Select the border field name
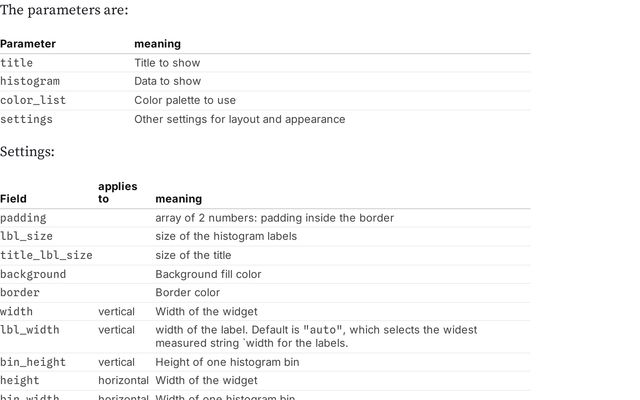Image resolution: width=640 pixels, height=400 pixels. (20, 293)
